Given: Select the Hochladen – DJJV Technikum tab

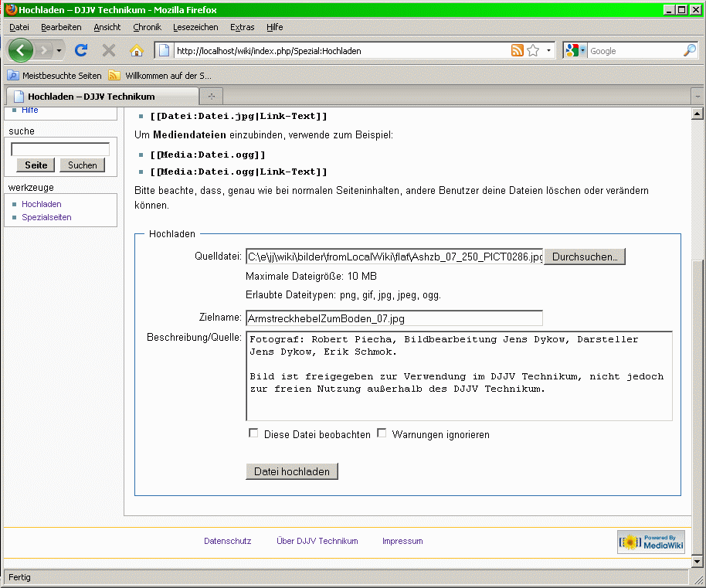Looking at the screenshot, I should tap(103, 97).
